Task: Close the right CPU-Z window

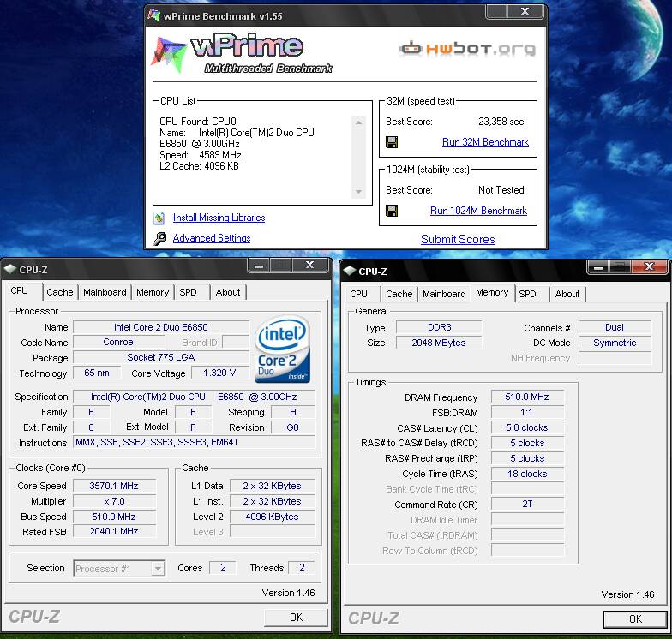Action: pyautogui.click(x=650, y=267)
